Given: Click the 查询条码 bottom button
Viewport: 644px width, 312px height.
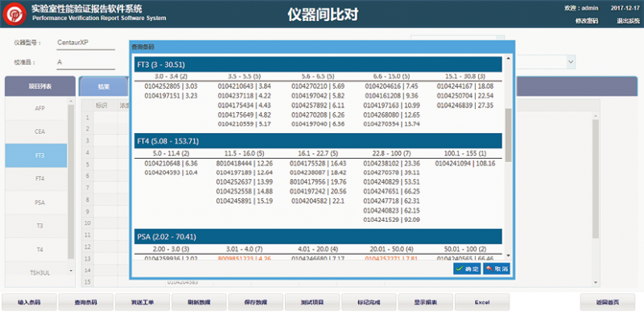Looking at the screenshot, I should click(86, 302).
